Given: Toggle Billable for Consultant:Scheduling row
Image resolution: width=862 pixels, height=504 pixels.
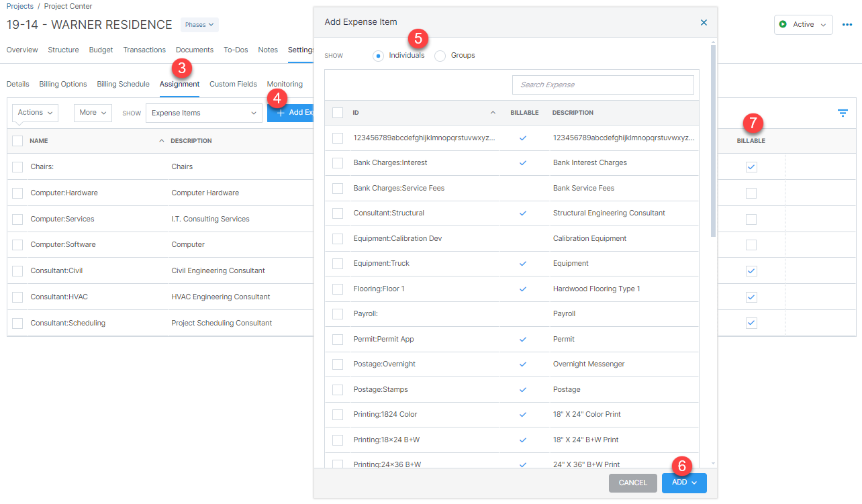Looking at the screenshot, I should 751,323.
